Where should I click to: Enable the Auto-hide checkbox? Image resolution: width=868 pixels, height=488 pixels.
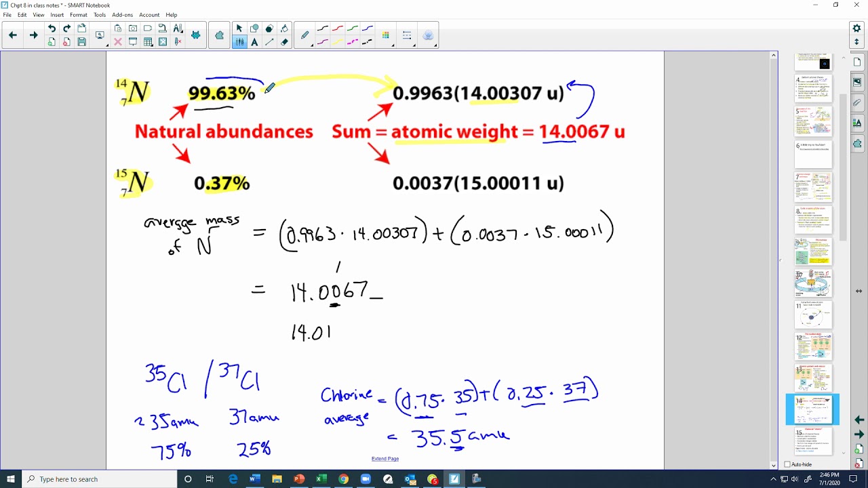point(787,464)
